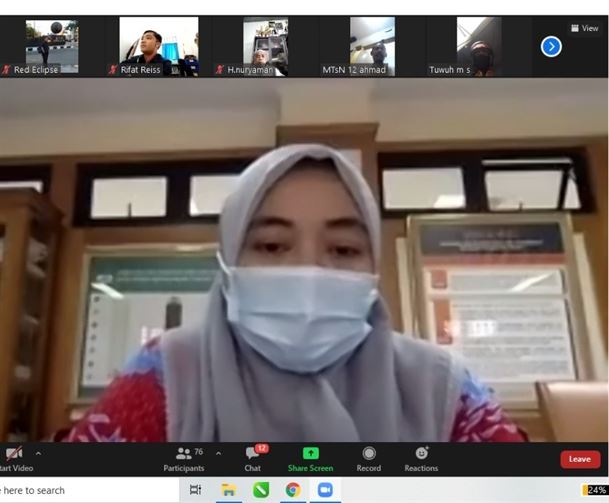Expand the caret next to Participants
The image size is (609, 503).
(218, 453)
